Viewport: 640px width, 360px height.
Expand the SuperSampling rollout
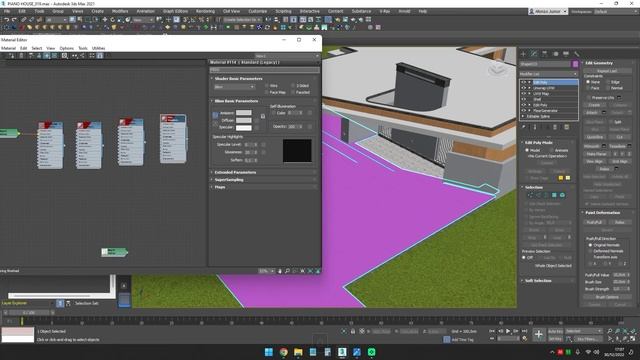pos(229,180)
